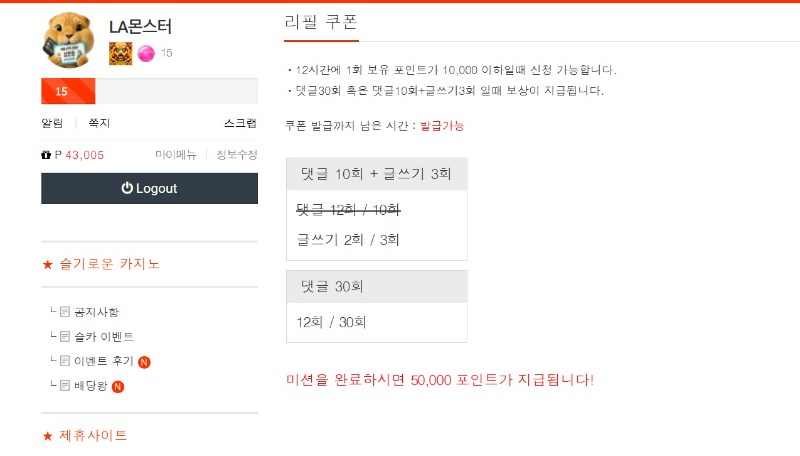Open 정보수정 profile edit link
This screenshot has height=456, width=800.
pos(237,155)
